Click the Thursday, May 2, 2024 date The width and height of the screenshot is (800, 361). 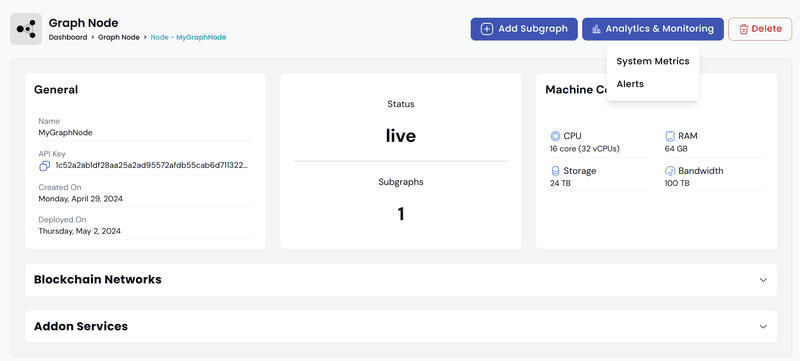click(80, 231)
